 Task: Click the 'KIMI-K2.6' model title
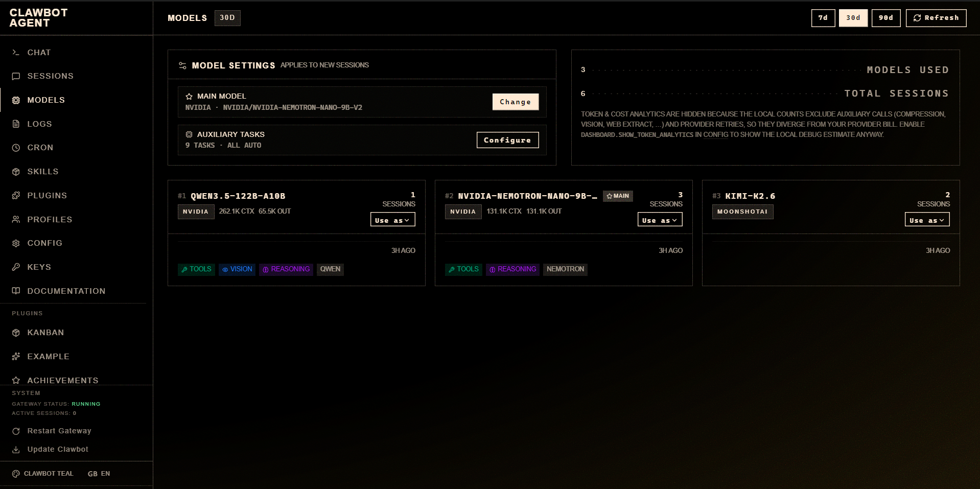tap(750, 196)
